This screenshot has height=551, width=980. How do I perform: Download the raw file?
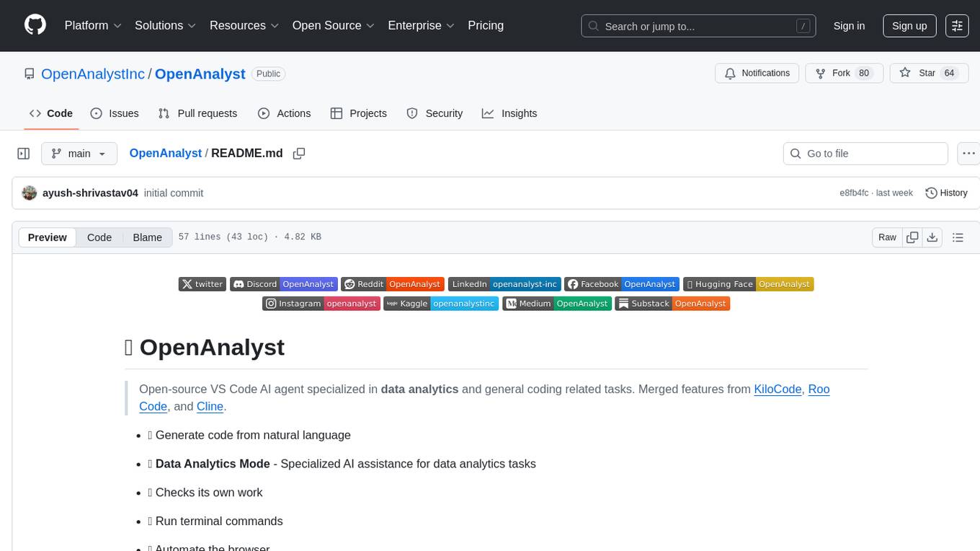pos(932,237)
